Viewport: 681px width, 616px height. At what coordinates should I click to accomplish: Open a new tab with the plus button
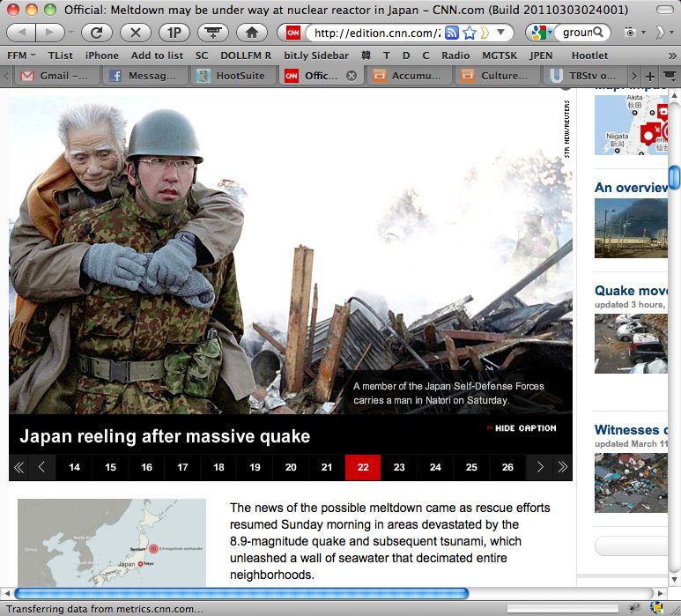coord(650,76)
